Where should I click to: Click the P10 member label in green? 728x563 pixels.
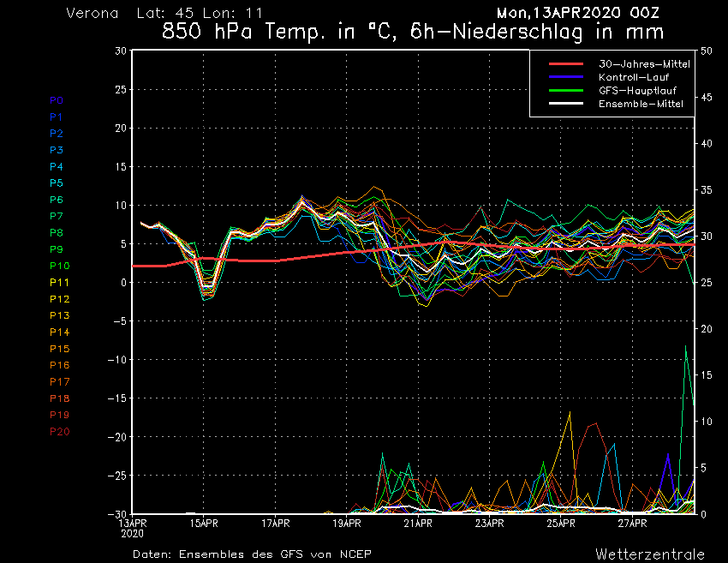coord(59,266)
